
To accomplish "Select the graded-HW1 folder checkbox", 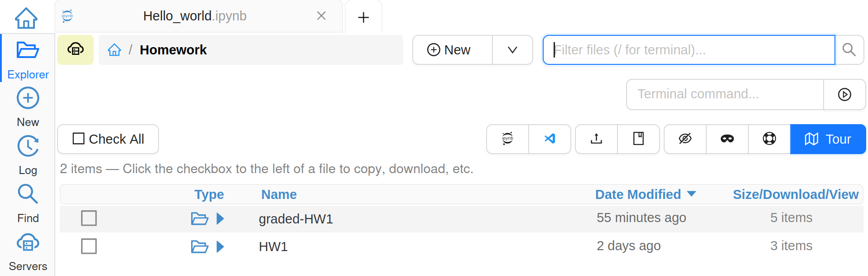I will 89,218.
